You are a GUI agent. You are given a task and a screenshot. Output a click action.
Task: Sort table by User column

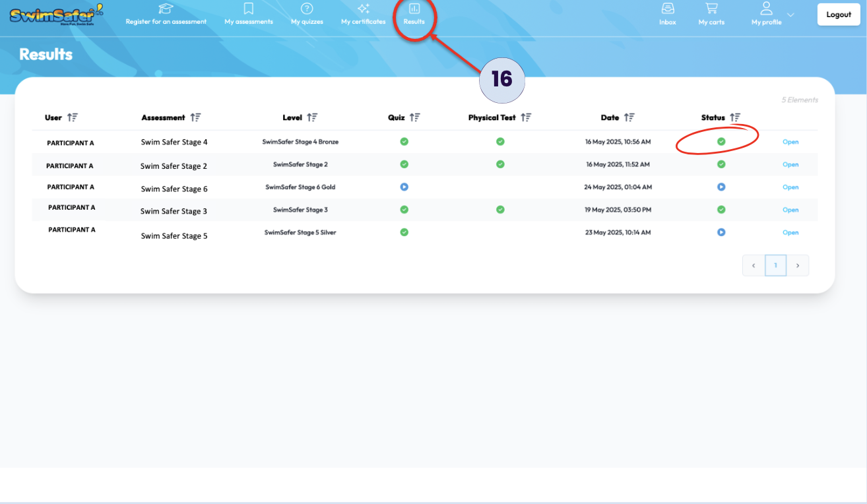coord(73,117)
